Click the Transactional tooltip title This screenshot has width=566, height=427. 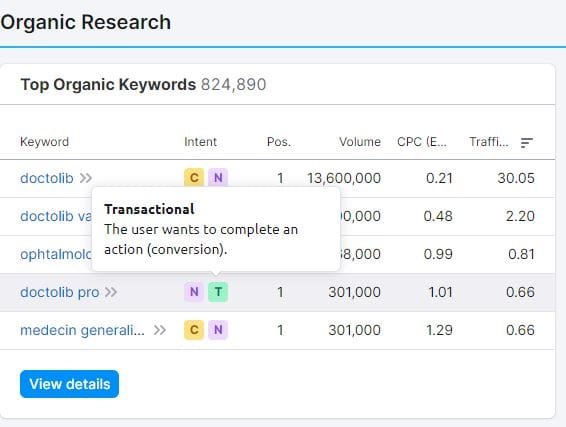[149, 209]
